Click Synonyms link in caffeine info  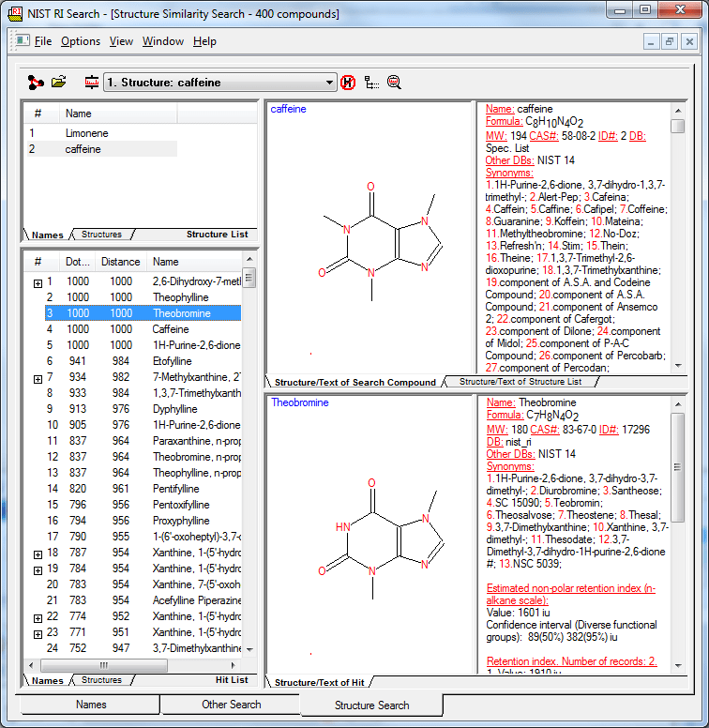click(x=509, y=173)
